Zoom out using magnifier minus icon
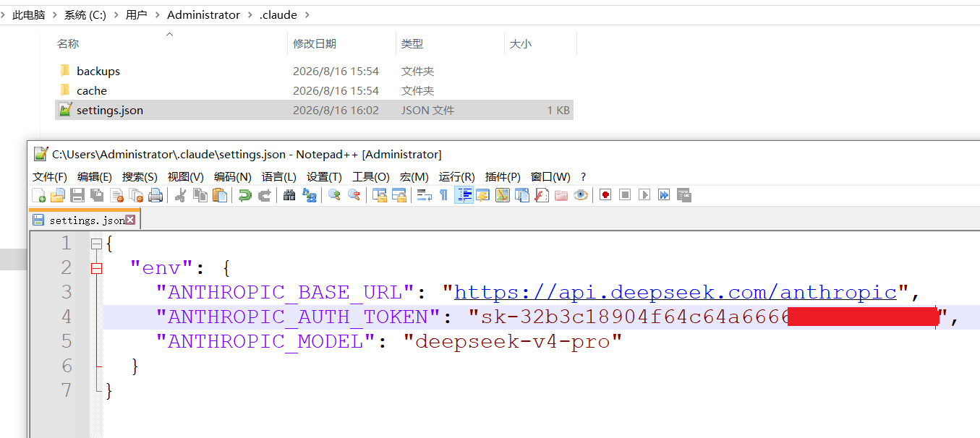Viewport: 980px width, 438px height. (354, 195)
